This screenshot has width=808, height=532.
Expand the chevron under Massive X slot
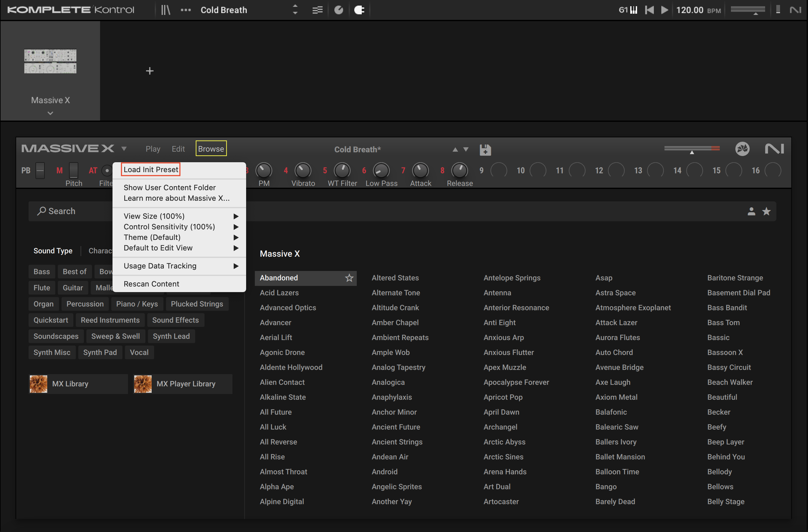(x=50, y=113)
